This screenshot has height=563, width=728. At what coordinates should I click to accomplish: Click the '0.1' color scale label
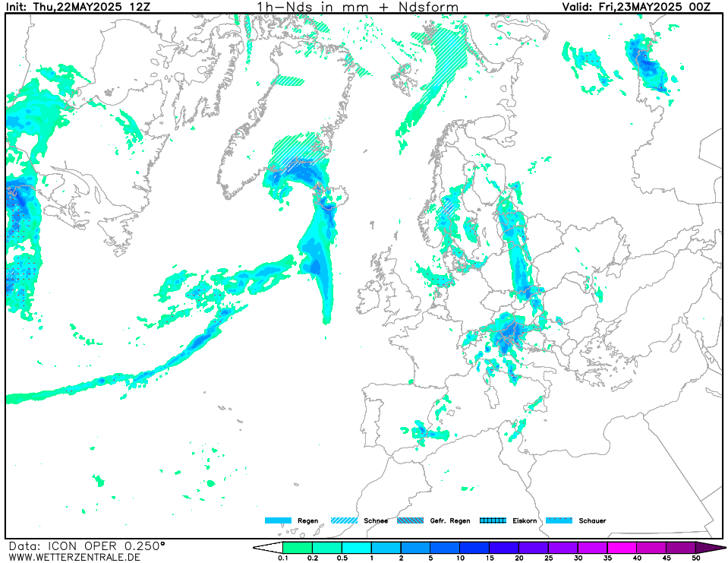(x=282, y=558)
